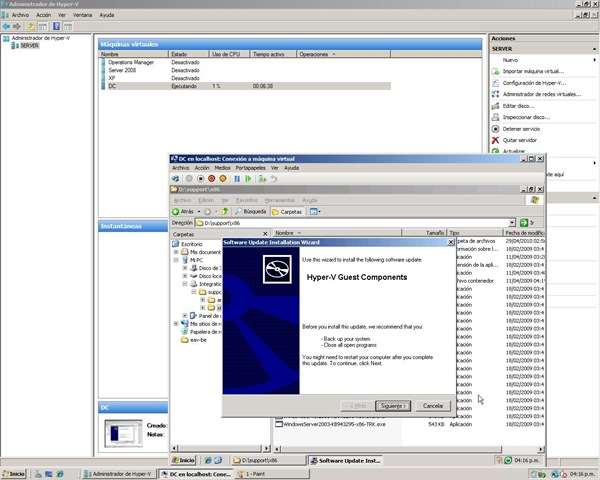
Task: Click the green Ir go button
Action: coord(527,223)
